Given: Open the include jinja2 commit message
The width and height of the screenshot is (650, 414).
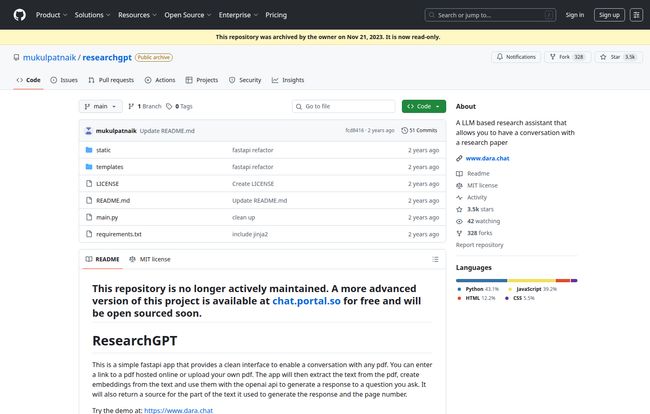Looking at the screenshot, I should pos(250,234).
